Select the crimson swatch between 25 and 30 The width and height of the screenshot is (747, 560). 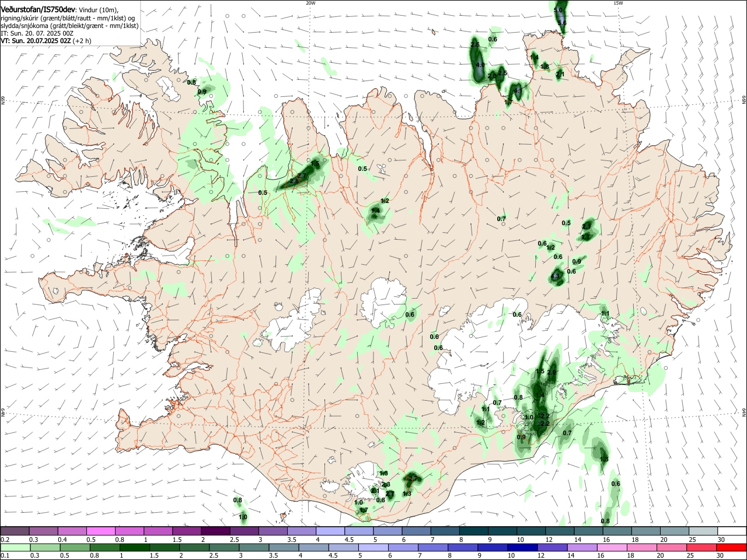click(701, 547)
